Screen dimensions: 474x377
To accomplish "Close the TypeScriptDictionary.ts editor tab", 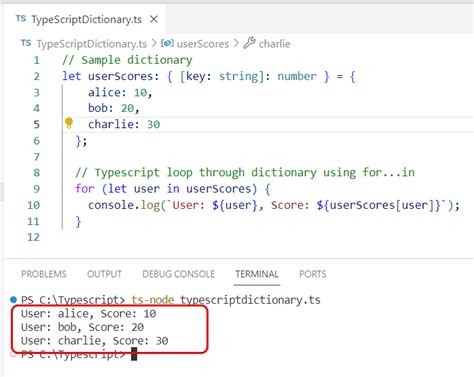I will click(154, 19).
